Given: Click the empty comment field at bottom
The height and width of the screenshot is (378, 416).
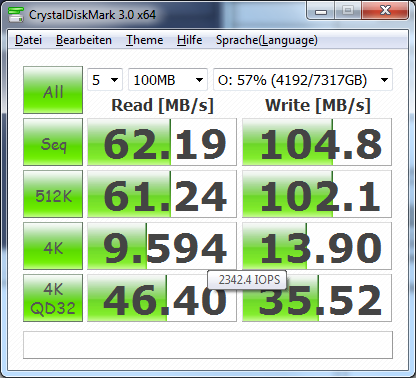Looking at the screenshot, I should click(x=208, y=345).
